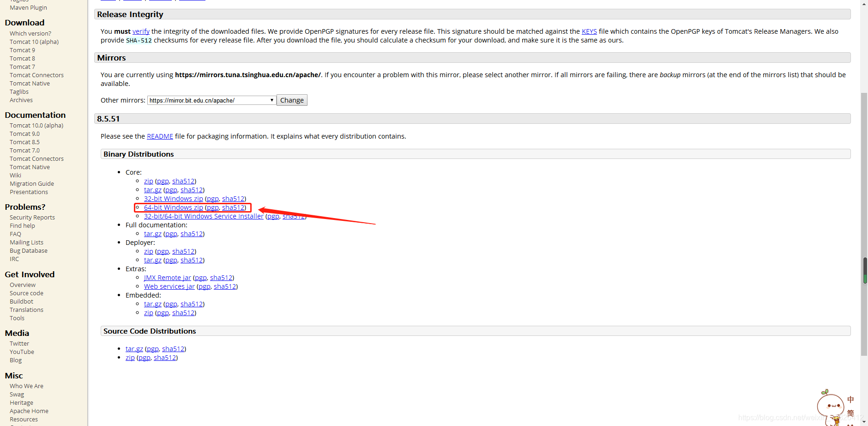The width and height of the screenshot is (868, 426).
Task: Open Who We Are
Action: point(26,386)
